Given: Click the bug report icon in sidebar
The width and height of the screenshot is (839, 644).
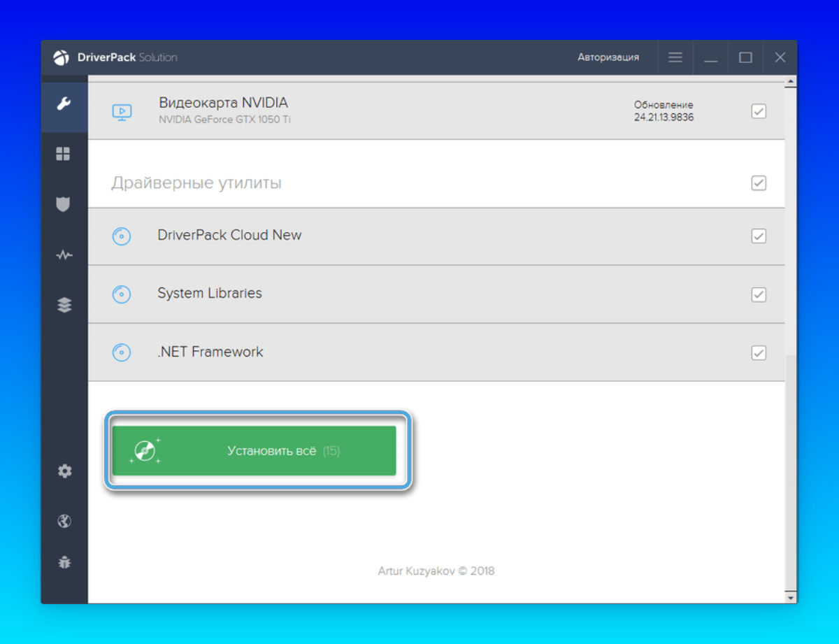Looking at the screenshot, I should pos(64,561).
